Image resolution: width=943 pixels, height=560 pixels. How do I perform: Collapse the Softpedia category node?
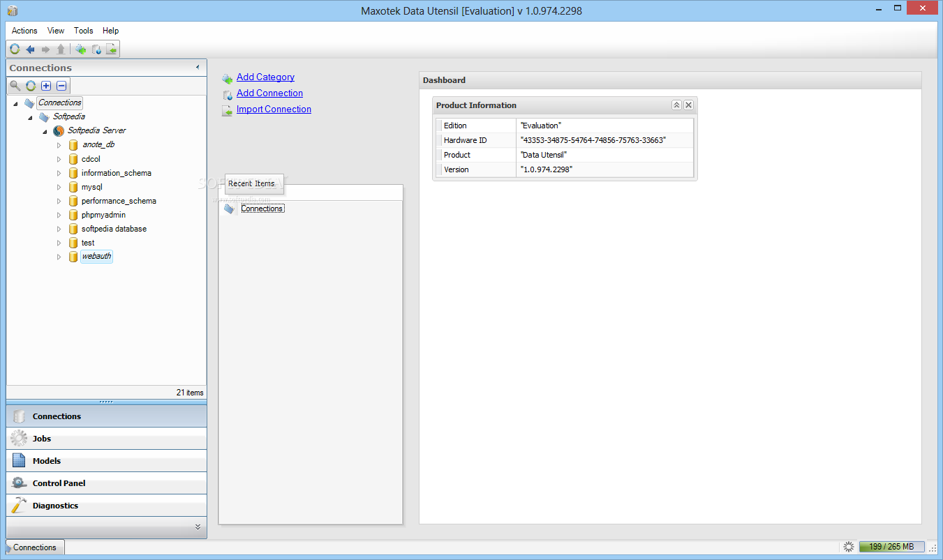[30, 117]
